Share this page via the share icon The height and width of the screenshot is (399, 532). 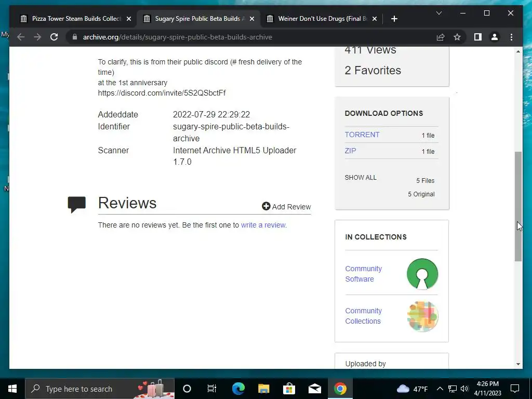tap(441, 37)
